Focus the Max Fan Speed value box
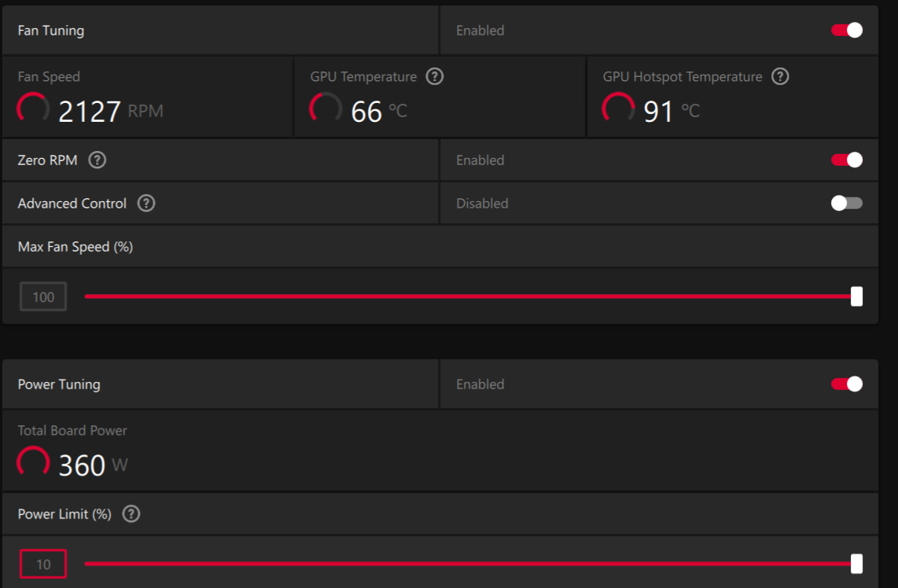The image size is (898, 588). pos(43,297)
